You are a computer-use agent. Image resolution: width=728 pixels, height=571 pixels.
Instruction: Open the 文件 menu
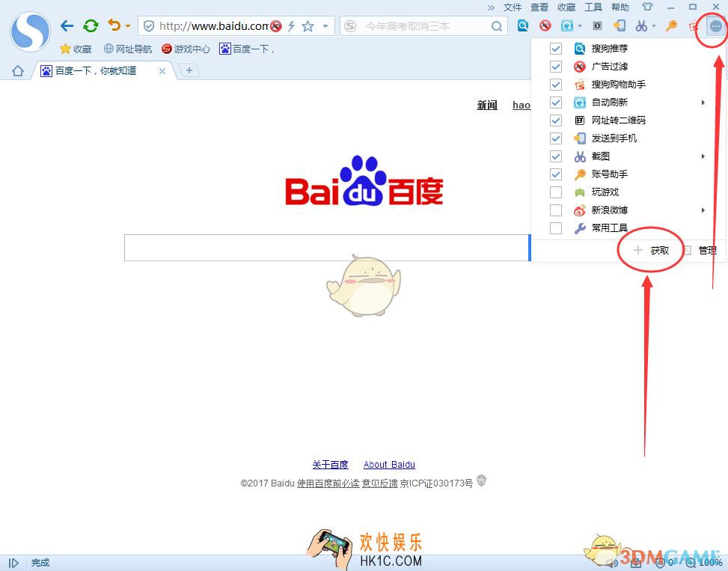(x=513, y=7)
